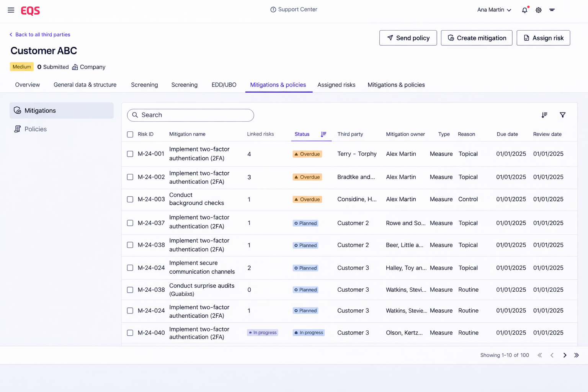Viewport: 588px width, 392px height.
Task: Click the sort icon above the table
Action: 544,115
